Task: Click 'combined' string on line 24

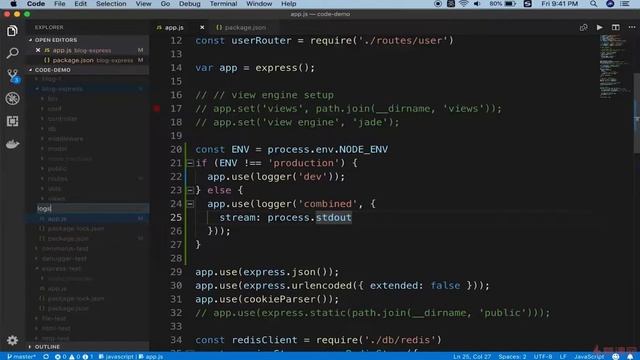Action: (x=328, y=204)
